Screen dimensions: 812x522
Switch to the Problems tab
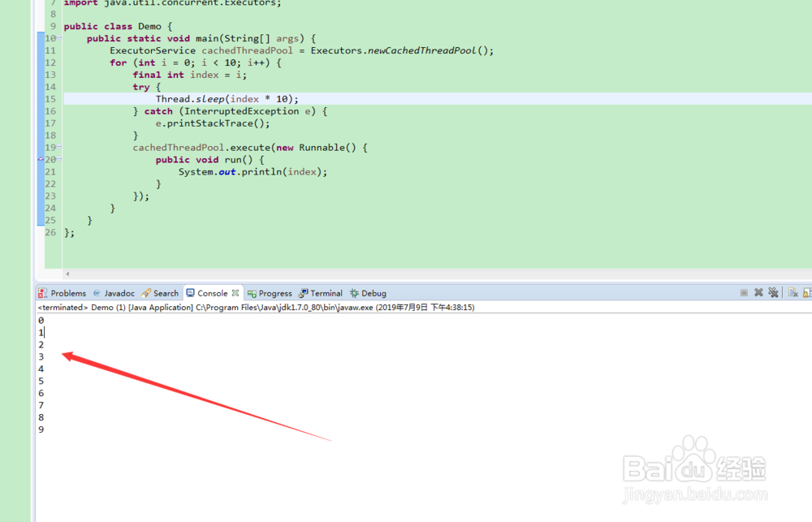(63, 293)
